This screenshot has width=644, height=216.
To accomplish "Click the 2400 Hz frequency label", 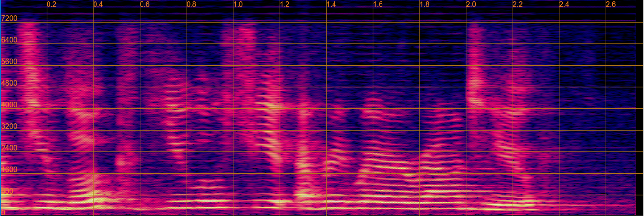I will pos(9,148).
